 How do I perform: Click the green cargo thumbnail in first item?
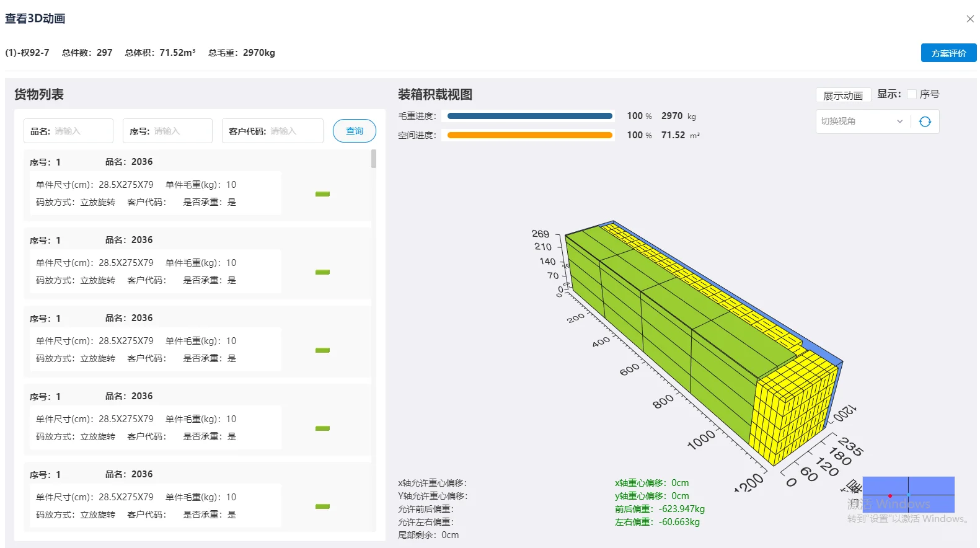(x=322, y=194)
